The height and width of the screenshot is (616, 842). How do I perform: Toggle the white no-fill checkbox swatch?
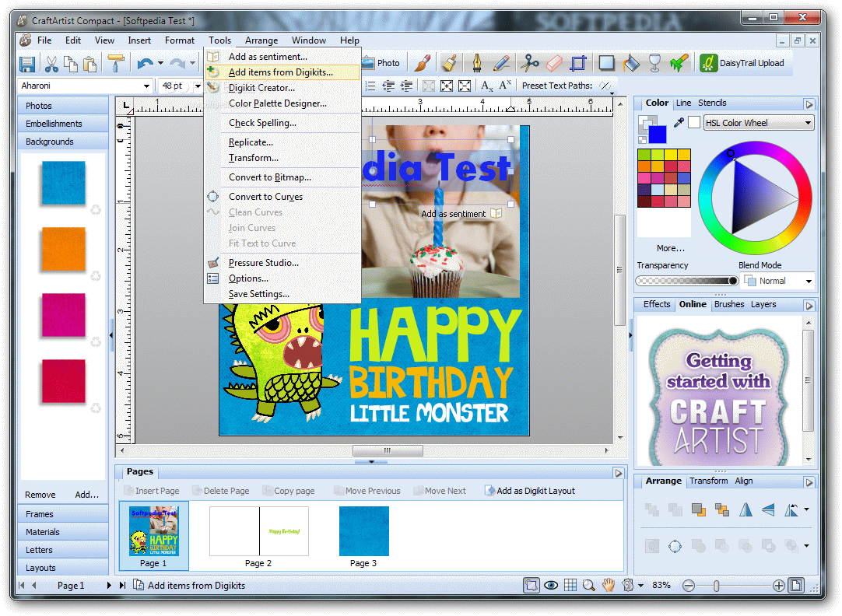[694, 122]
